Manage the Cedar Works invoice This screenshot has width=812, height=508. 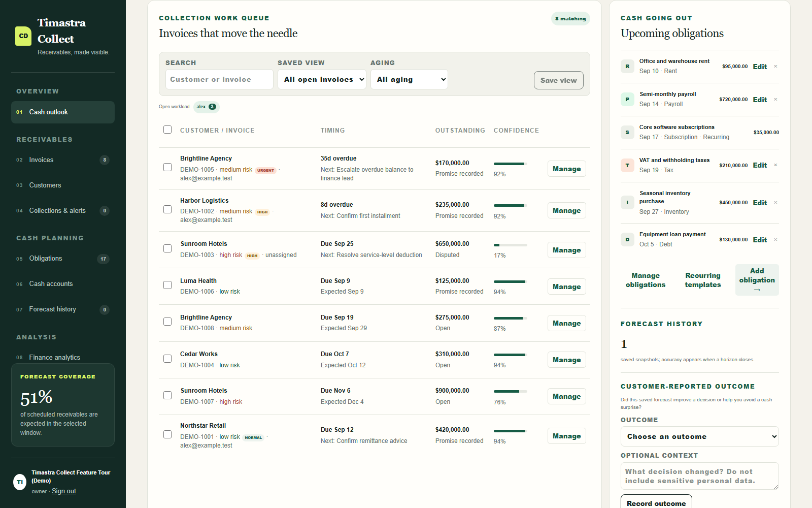(x=566, y=360)
